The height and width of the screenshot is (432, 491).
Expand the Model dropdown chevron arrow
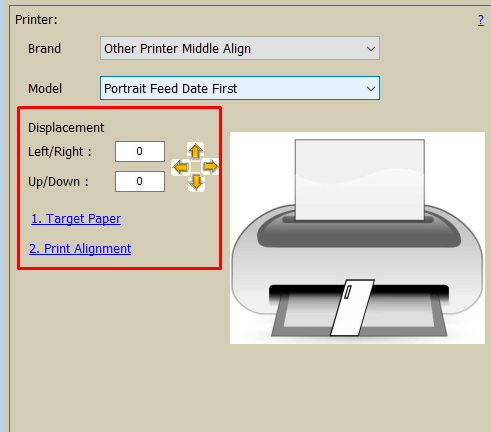click(x=371, y=89)
